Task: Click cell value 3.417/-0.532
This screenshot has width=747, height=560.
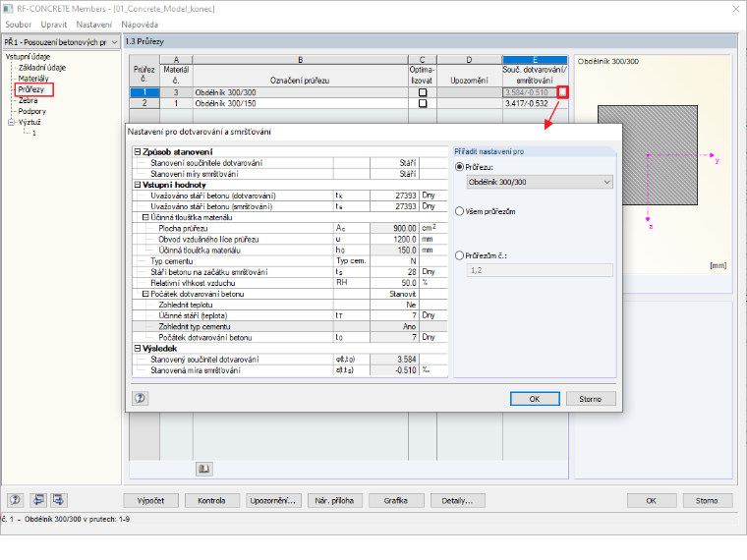Action: point(535,103)
